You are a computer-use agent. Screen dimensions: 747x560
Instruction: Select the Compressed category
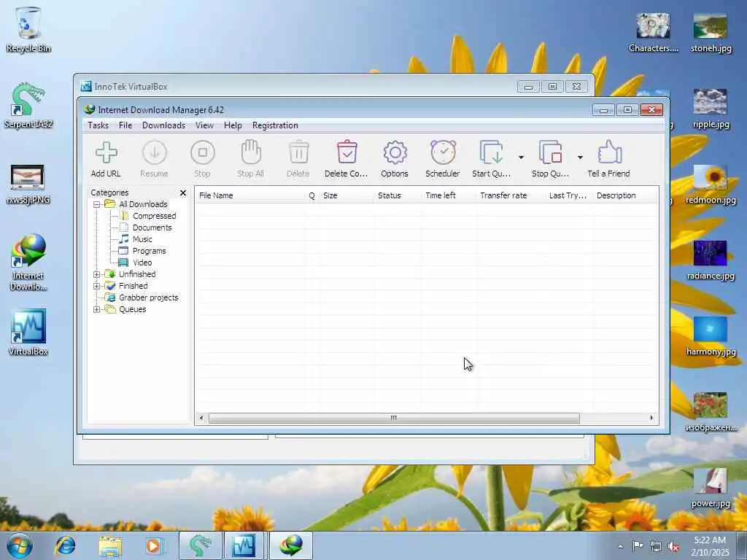(154, 216)
